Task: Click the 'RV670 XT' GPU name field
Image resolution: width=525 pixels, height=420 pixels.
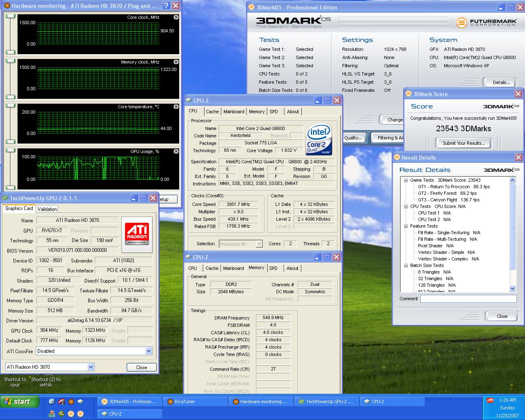Action: 52,231
